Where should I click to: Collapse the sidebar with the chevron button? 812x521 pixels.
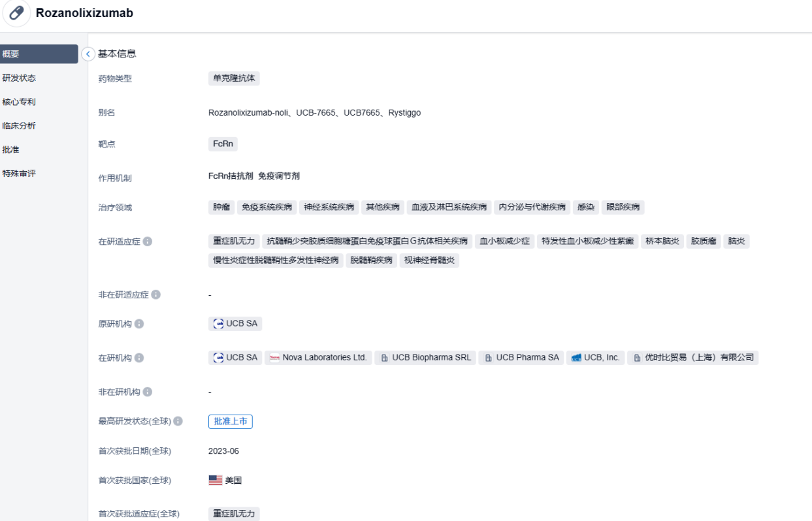88,54
